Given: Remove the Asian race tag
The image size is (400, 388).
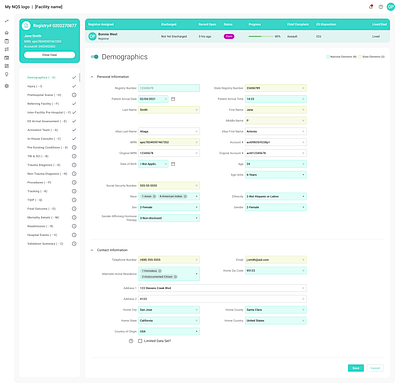Looking at the screenshot, I should click(154, 196).
